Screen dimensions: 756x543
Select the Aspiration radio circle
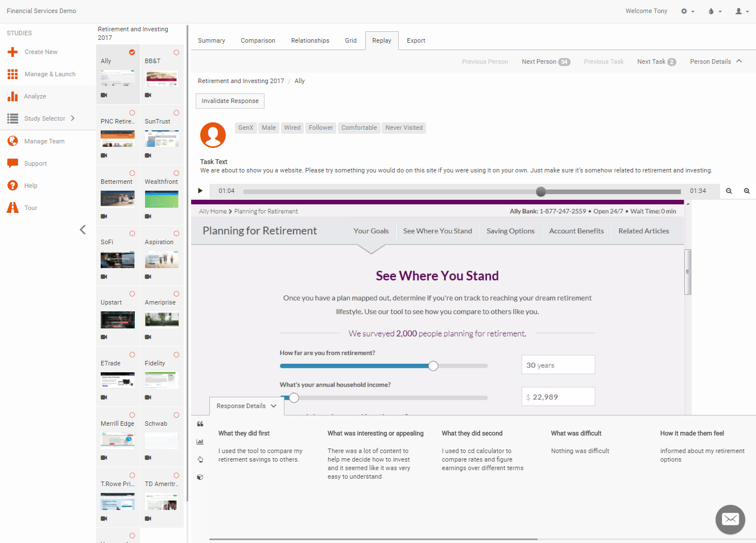coord(176,233)
